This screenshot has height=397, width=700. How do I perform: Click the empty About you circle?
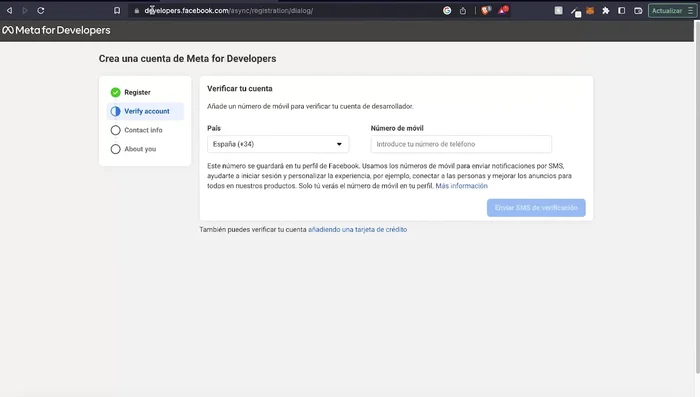point(116,149)
